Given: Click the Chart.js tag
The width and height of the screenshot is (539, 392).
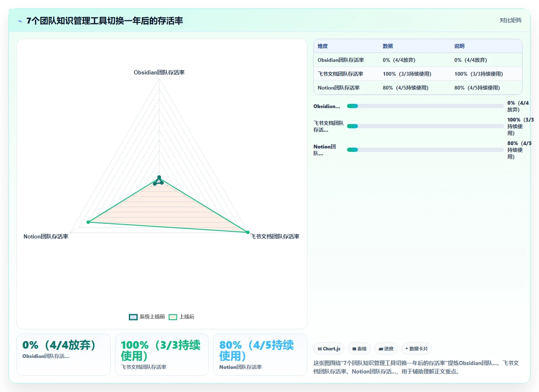Looking at the screenshot, I should 329,349.
